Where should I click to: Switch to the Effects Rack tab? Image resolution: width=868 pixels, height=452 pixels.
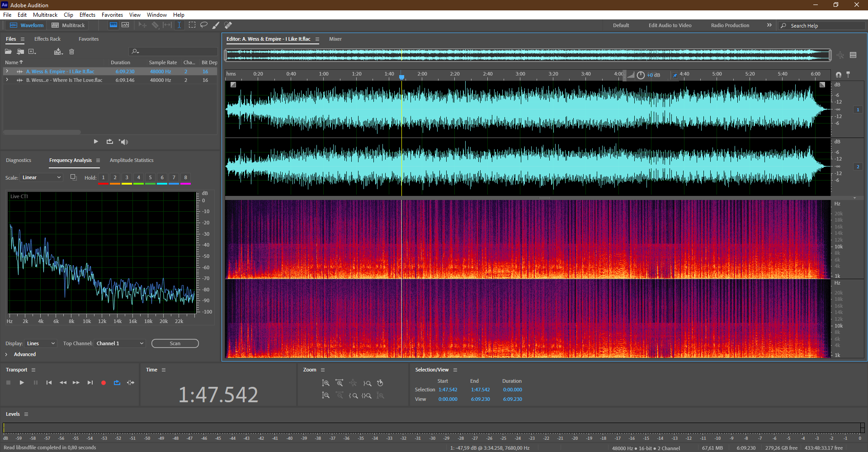pyautogui.click(x=47, y=39)
